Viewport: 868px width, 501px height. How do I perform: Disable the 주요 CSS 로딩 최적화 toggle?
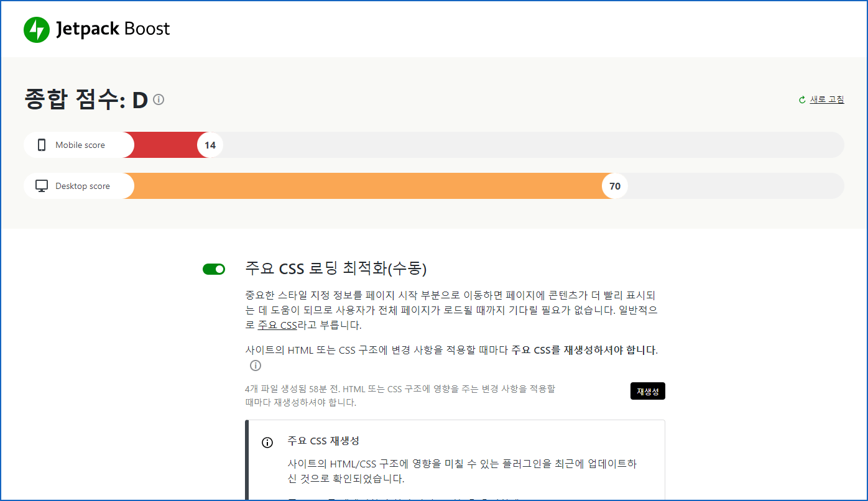pos(214,269)
